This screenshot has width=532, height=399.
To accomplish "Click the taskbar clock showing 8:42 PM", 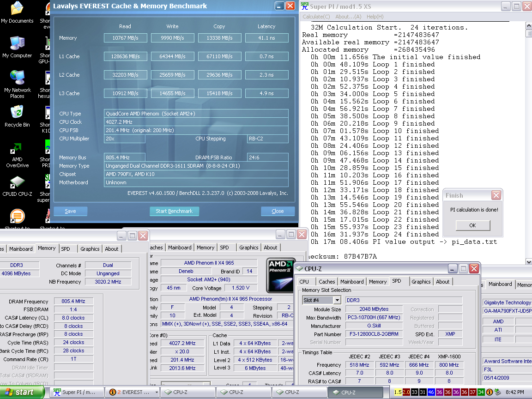I will pyautogui.click(x=514, y=392).
